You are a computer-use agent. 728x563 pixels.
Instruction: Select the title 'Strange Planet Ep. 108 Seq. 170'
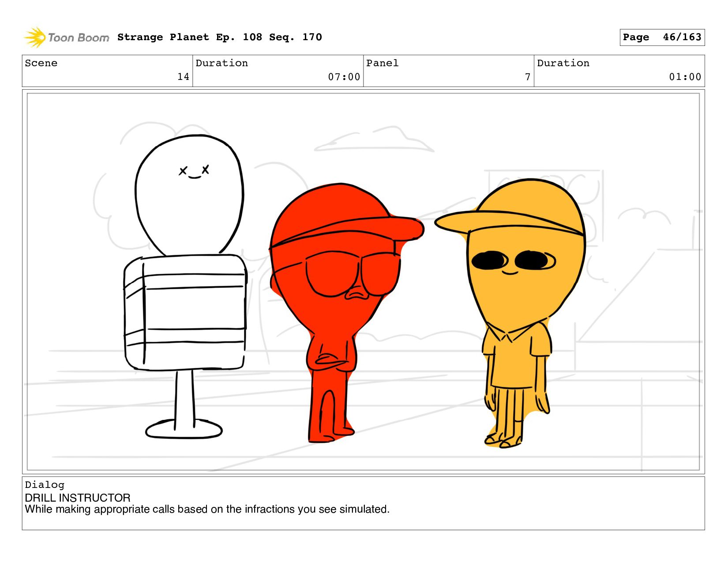point(220,37)
